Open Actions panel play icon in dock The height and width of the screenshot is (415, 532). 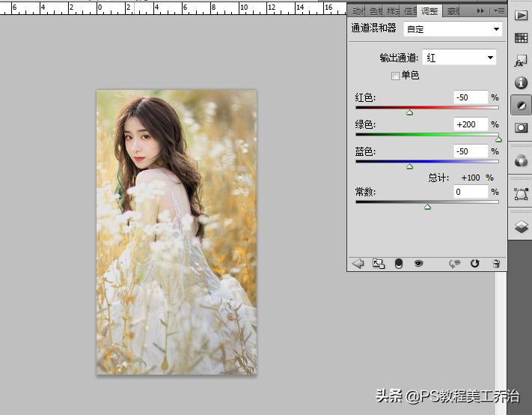[x=521, y=15]
